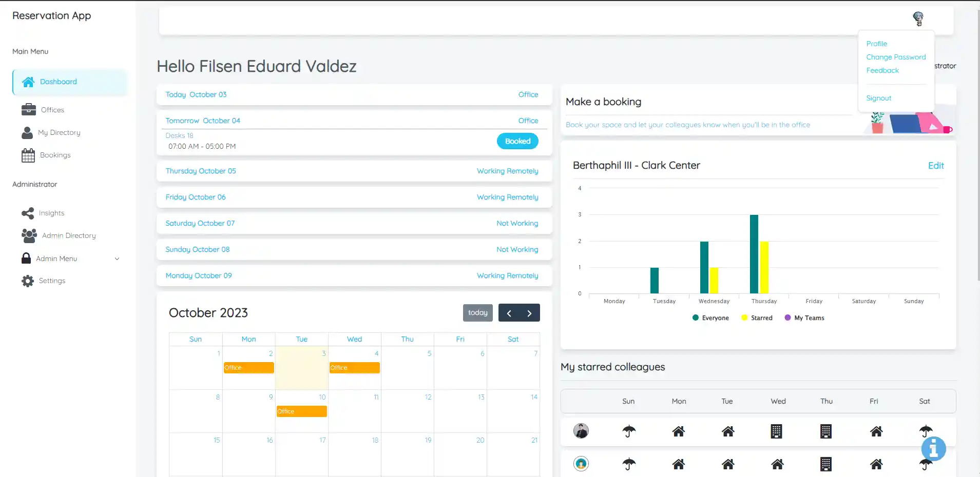Click Edit for Berthaphil III - Clark Center
This screenshot has width=980, height=477.
(x=936, y=166)
